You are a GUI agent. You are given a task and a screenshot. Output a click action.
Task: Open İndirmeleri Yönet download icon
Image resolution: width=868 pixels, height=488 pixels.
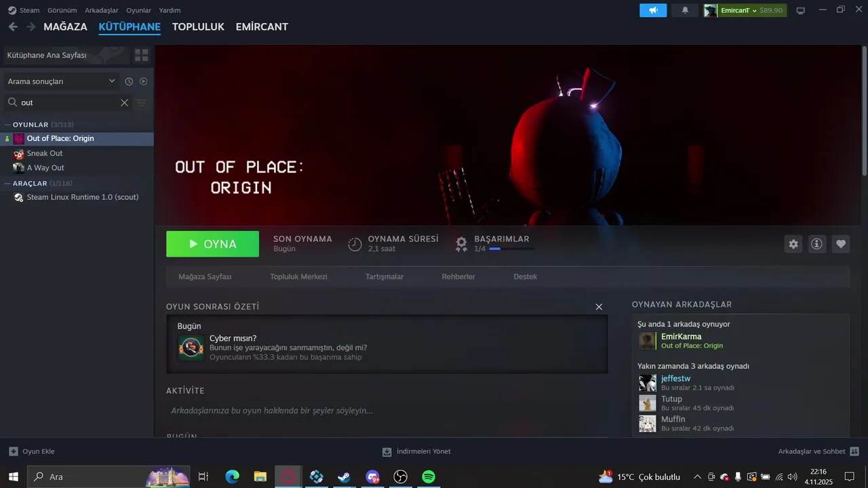[387, 451]
